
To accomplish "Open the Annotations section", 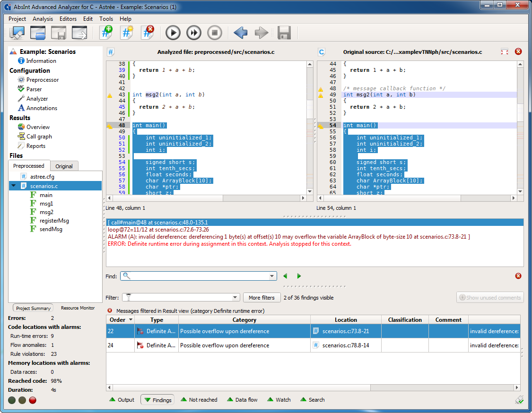I will [x=42, y=108].
